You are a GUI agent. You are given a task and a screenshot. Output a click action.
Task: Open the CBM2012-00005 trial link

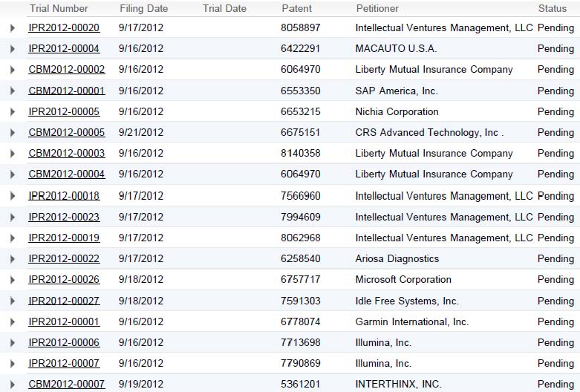[x=67, y=132]
